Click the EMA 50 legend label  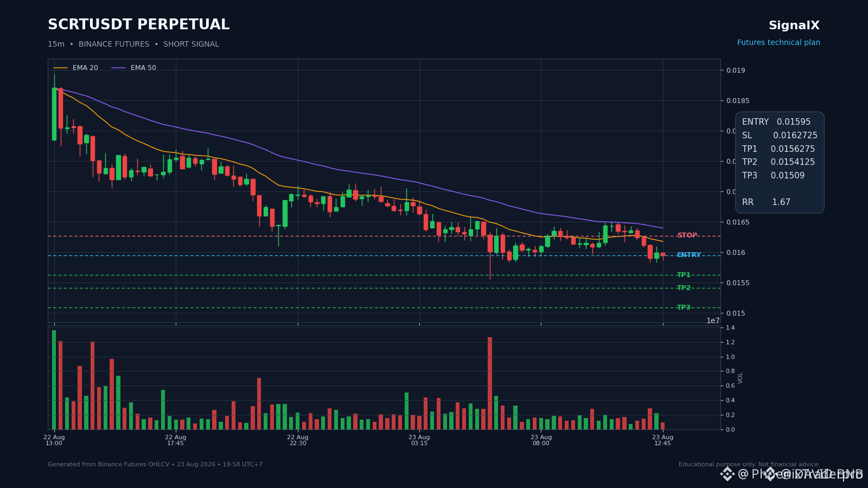(x=143, y=68)
